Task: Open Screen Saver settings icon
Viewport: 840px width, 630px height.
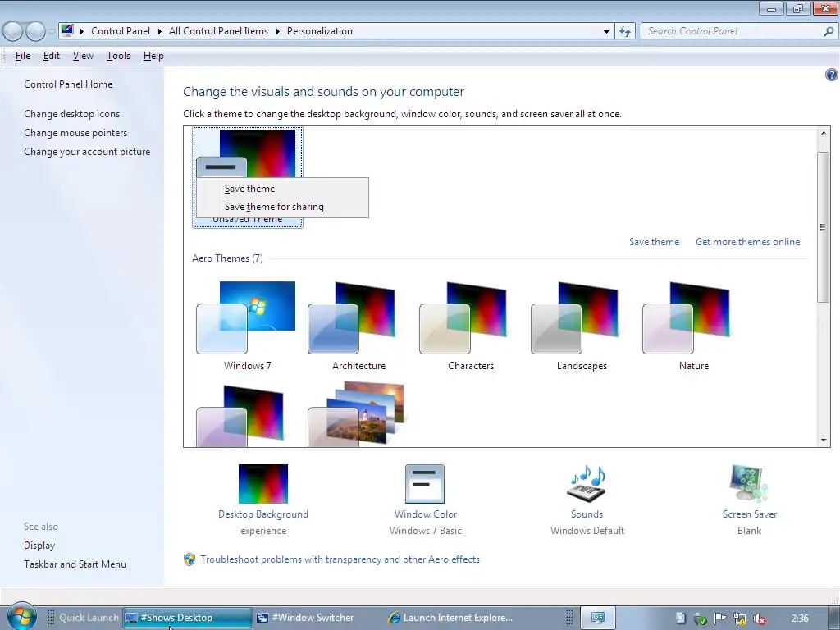Action: (749, 484)
